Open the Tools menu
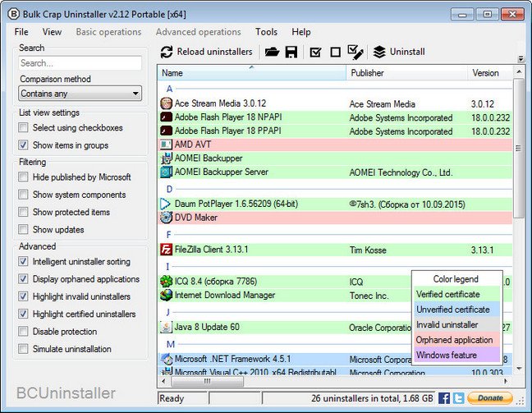532x413 pixels. point(266,32)
